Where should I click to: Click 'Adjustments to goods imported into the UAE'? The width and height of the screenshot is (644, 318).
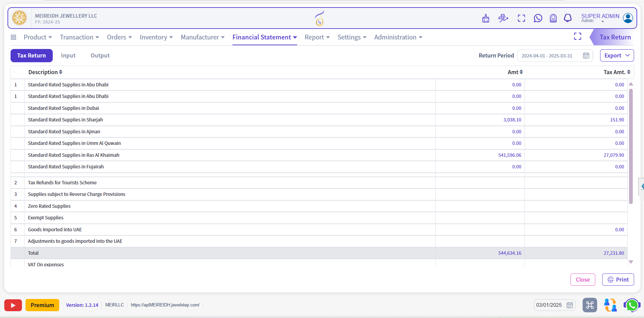[75, 241]
